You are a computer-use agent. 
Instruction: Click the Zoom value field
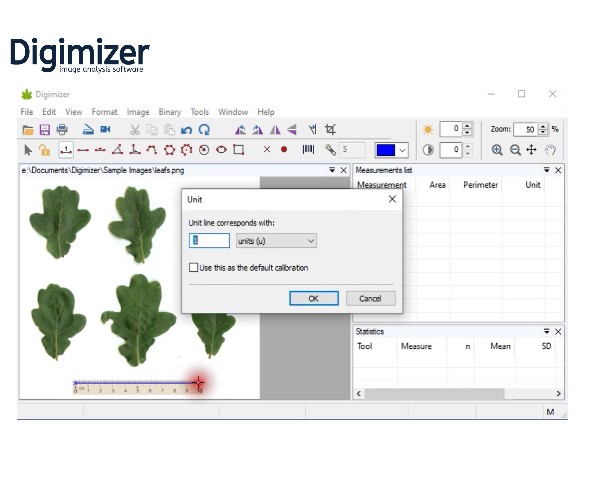click(526, 129)
